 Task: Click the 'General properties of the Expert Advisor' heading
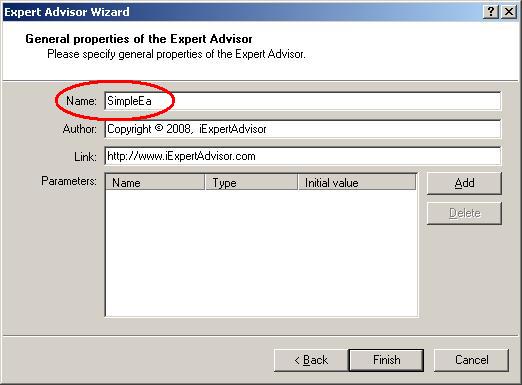pos(139,39)
